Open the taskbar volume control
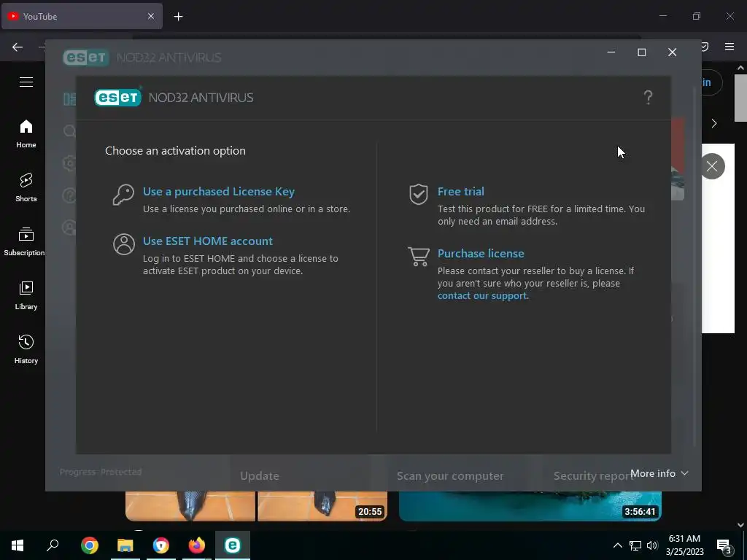This screenshot has height=560, width=747. 652,545
